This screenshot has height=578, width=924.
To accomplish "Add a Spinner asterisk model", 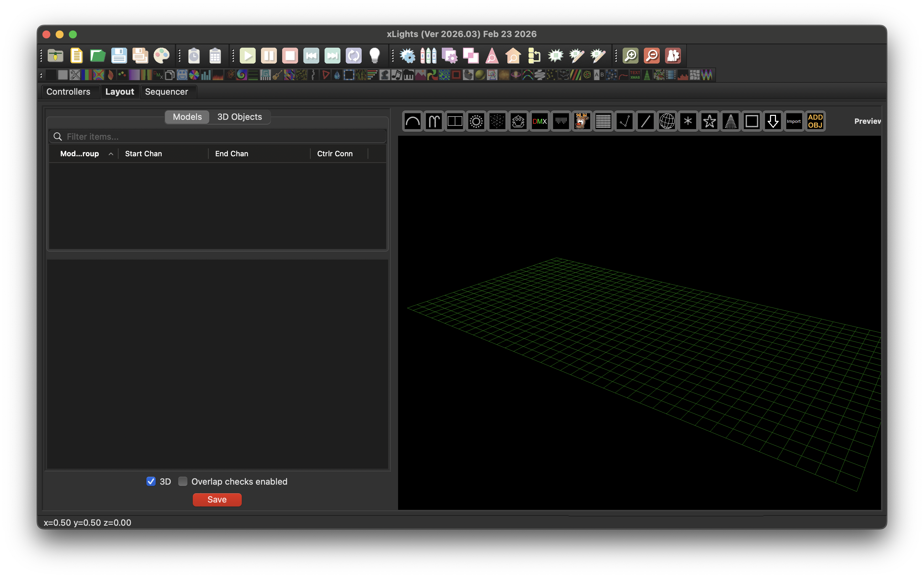I will click(x=688, y=121).
